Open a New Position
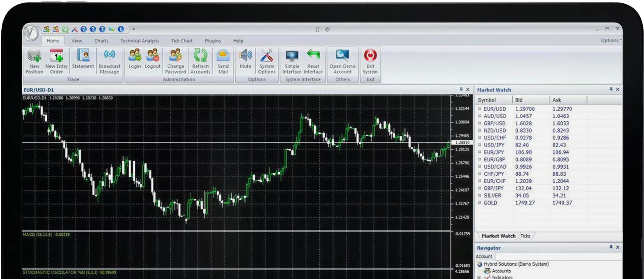Screen dimensions: 644x279 click(x=34, y=61)
